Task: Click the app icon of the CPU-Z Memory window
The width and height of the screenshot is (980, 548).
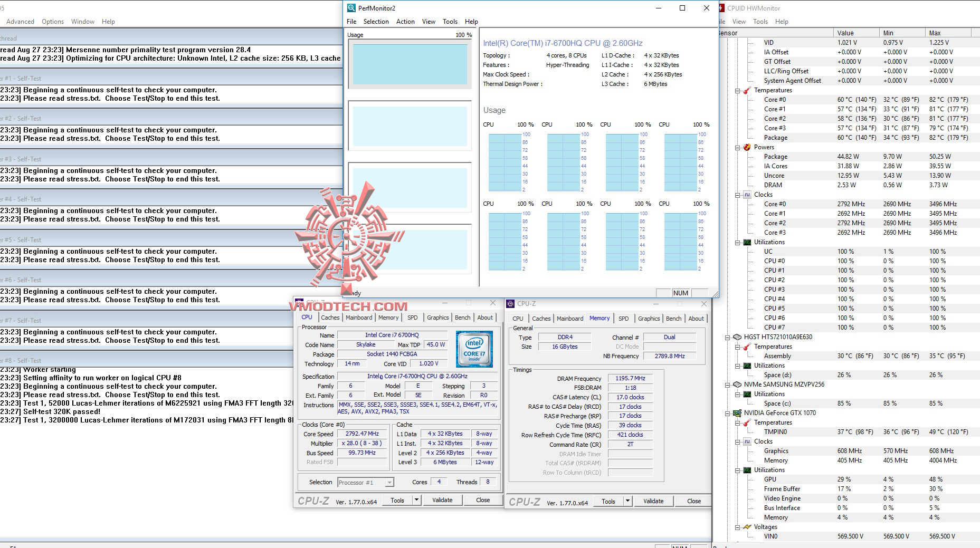Action: (510, 303)
